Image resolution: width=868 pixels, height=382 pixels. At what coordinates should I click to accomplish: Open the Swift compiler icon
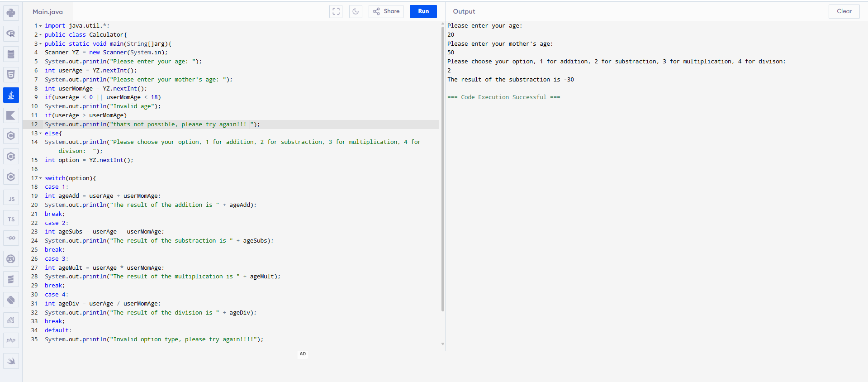(x=11, y=361)
